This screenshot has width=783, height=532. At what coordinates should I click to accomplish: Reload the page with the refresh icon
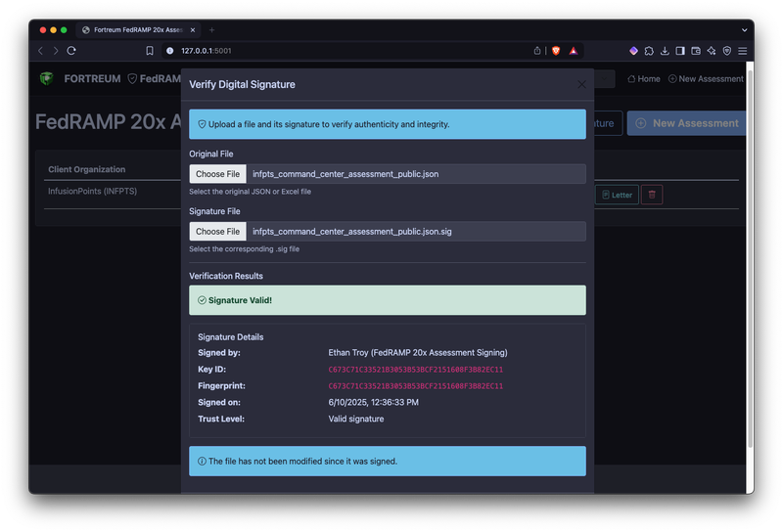[x=71, y=51]
